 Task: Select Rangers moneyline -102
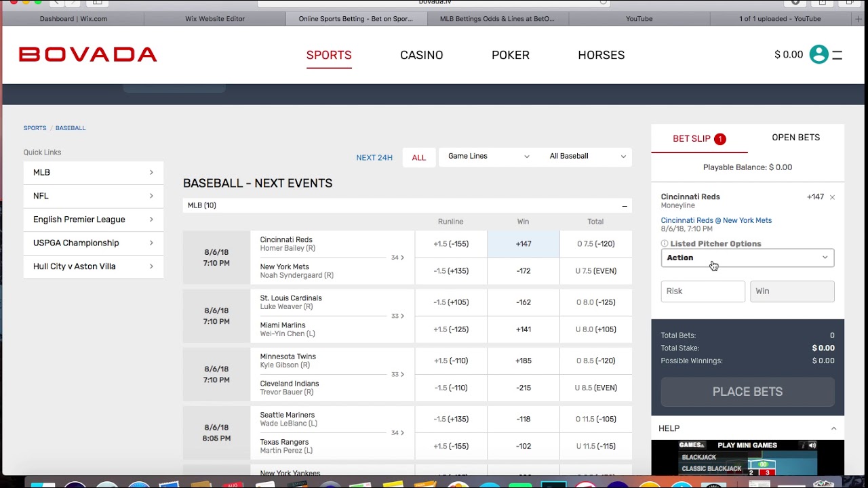click(524, 446)
